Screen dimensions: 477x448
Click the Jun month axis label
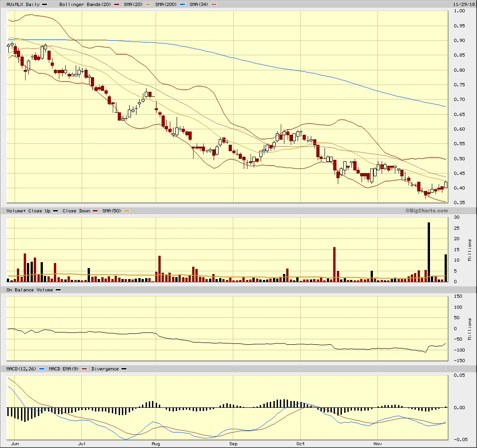tap(15, 444)
